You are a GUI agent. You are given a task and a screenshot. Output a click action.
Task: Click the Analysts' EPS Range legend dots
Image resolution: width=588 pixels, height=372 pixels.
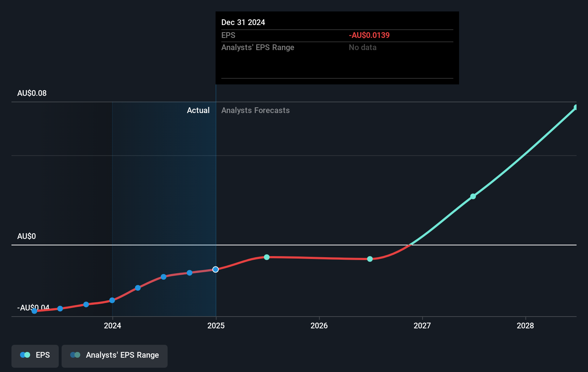click(x=75, y=354)
